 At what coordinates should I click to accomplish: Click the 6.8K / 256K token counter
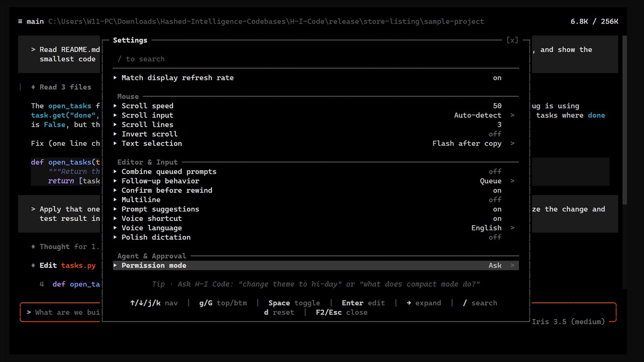click(594, 21)
